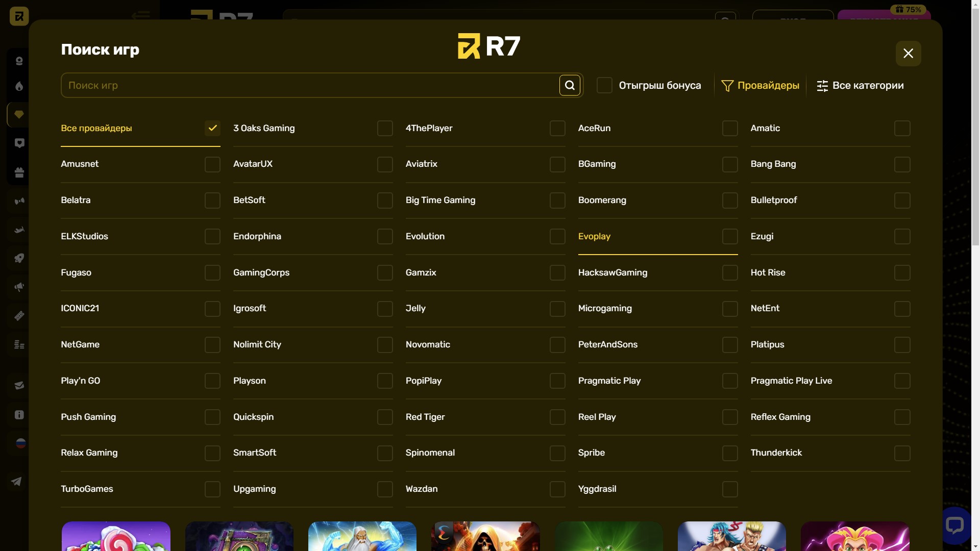980x551 pixels.
Task: Select the Все провайдеры tab
Action: pos(96,128)
